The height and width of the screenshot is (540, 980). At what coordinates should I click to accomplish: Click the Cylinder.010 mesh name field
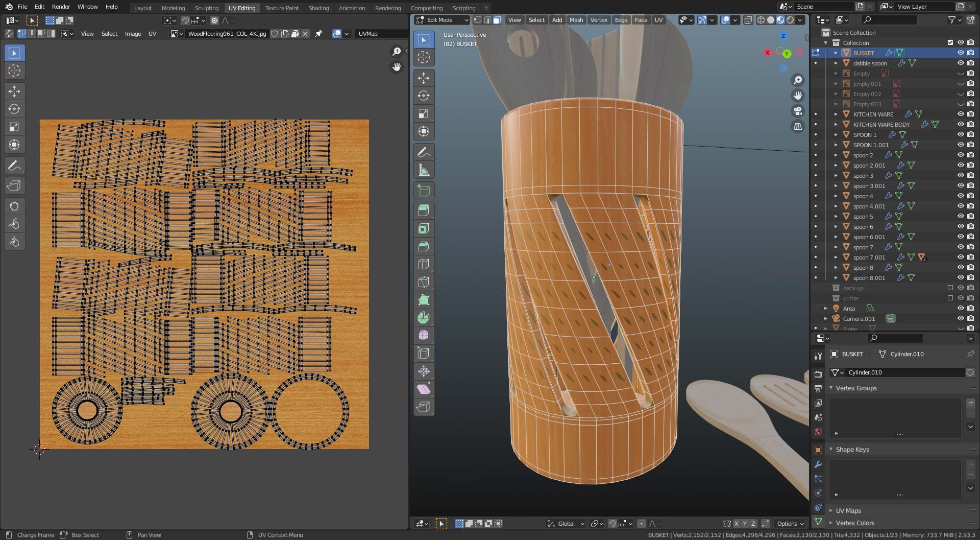coord(905,372)
